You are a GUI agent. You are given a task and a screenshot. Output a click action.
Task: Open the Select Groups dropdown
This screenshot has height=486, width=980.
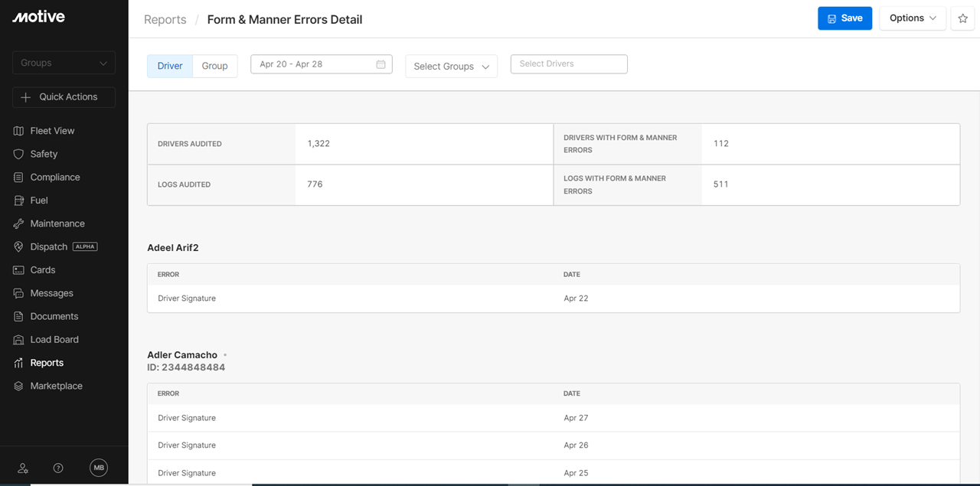[451, 67]
